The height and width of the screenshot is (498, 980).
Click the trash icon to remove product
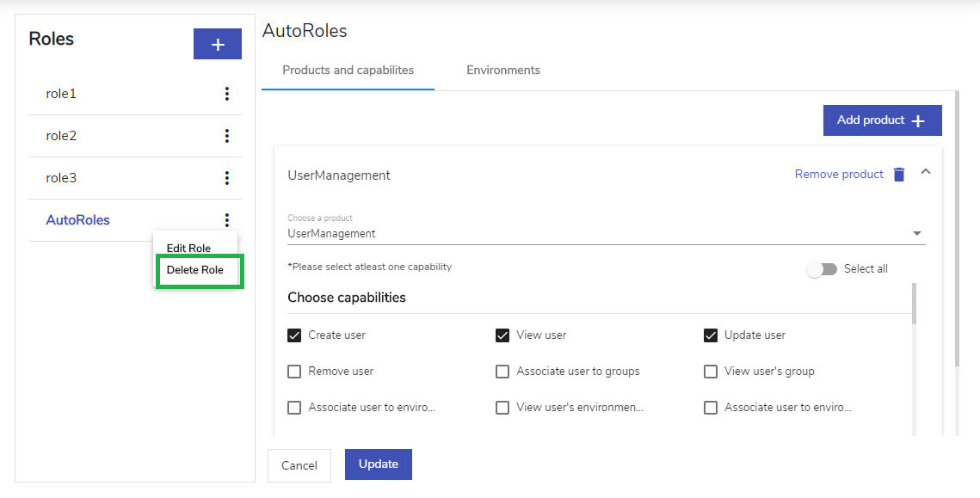coord(899,175)
